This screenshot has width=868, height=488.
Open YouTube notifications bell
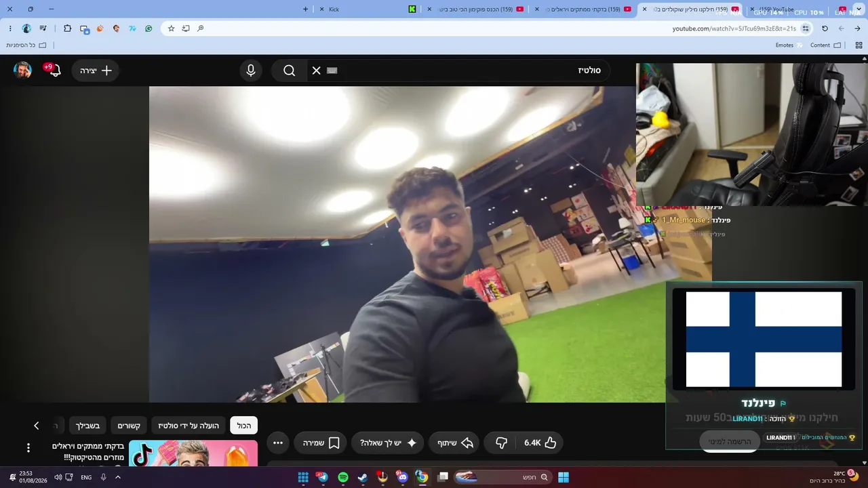click(x=56, y=70)
